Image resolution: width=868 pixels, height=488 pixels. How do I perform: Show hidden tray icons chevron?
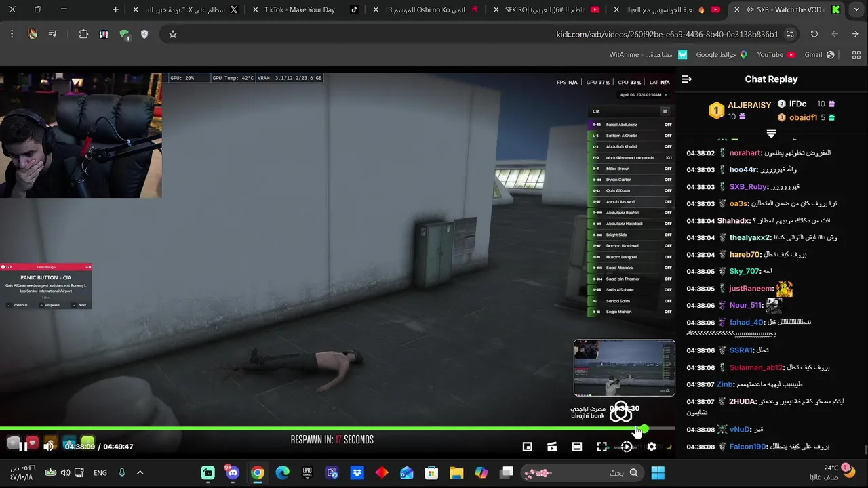pos(140,472)
